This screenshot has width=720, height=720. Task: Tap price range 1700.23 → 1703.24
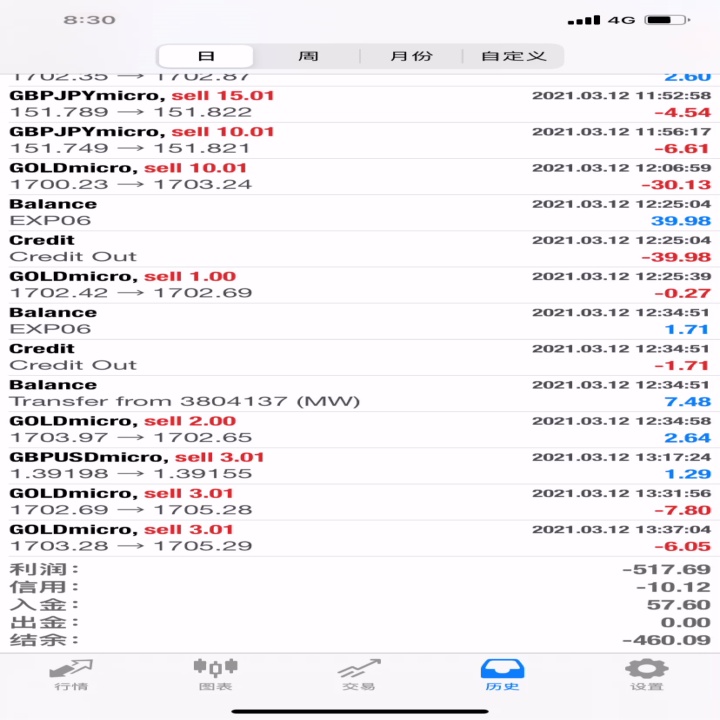[x=131, y=185]
